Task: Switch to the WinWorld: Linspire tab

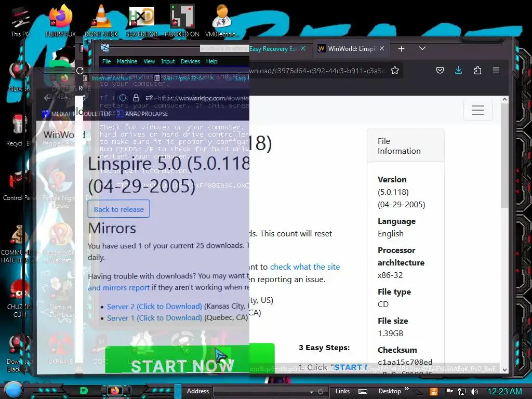Action: click(352, 48)
